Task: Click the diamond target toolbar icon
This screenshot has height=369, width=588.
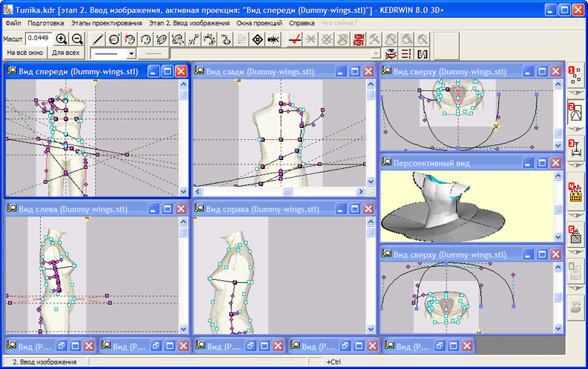Action: tap(258, 39)
